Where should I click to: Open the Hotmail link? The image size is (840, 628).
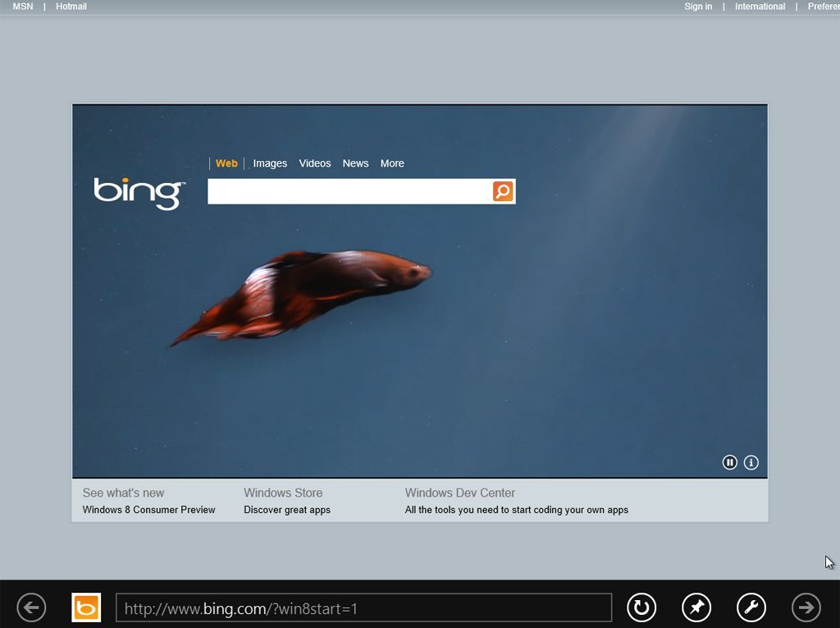[71, 7]
